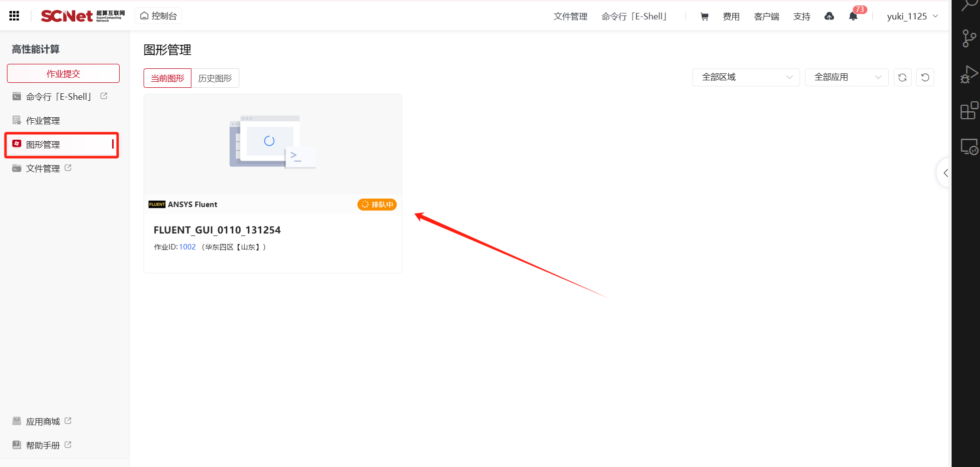Viewport: 980px width, 467px height.
Task: Select the 当前图形 tab
Action: click(167, 78)
